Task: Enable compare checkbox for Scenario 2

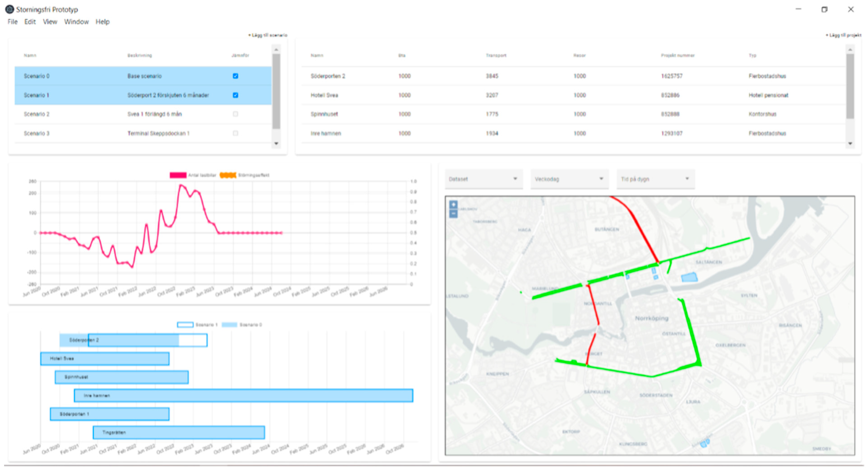Action: pos(235,114)
